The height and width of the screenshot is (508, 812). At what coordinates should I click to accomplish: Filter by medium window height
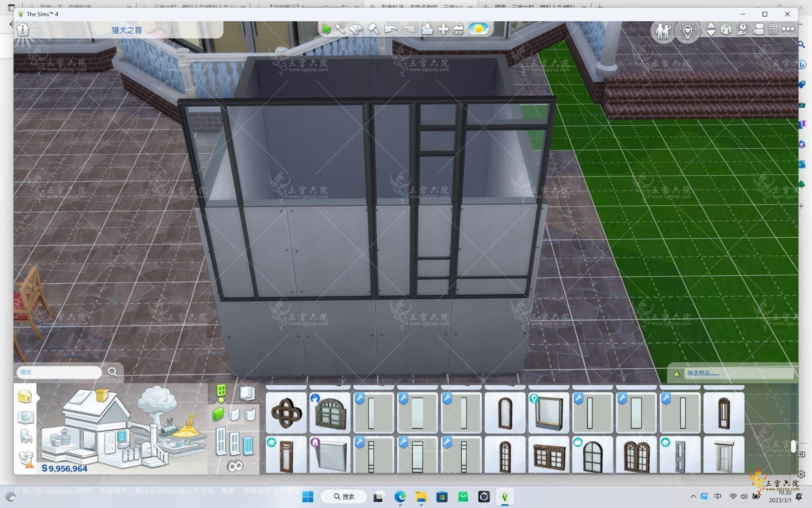(235, 444)
